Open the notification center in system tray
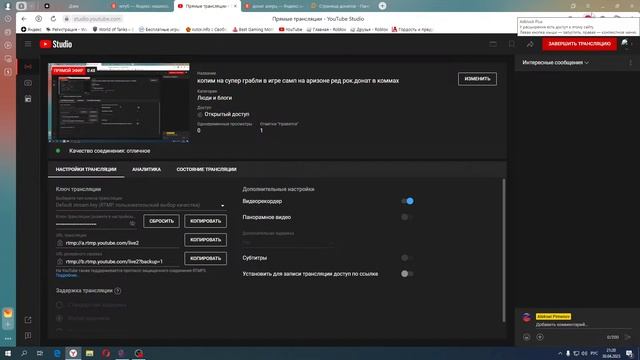The height and width of the screenshot is (360, 640). click(630, 353)
